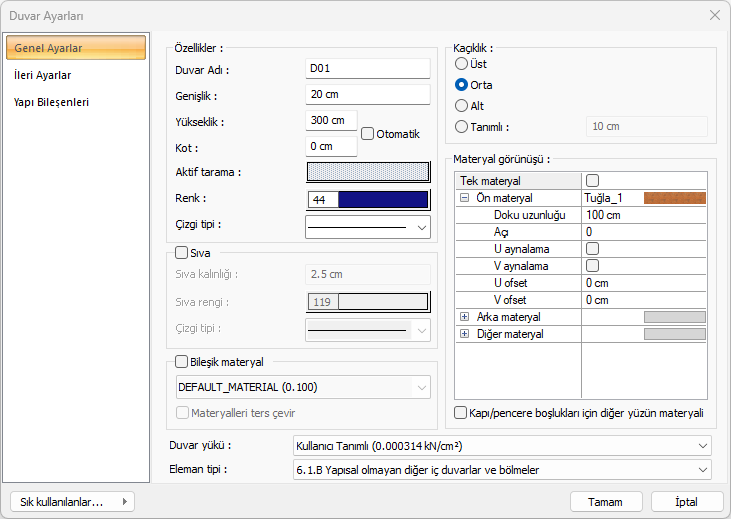Click in the Duvar Adı field
This screenshot has height=519, width=731.
pos(367,69)
